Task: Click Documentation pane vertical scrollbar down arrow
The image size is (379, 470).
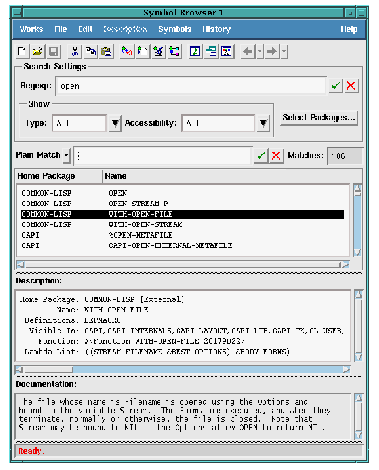Action: click(x=358, y=435)
